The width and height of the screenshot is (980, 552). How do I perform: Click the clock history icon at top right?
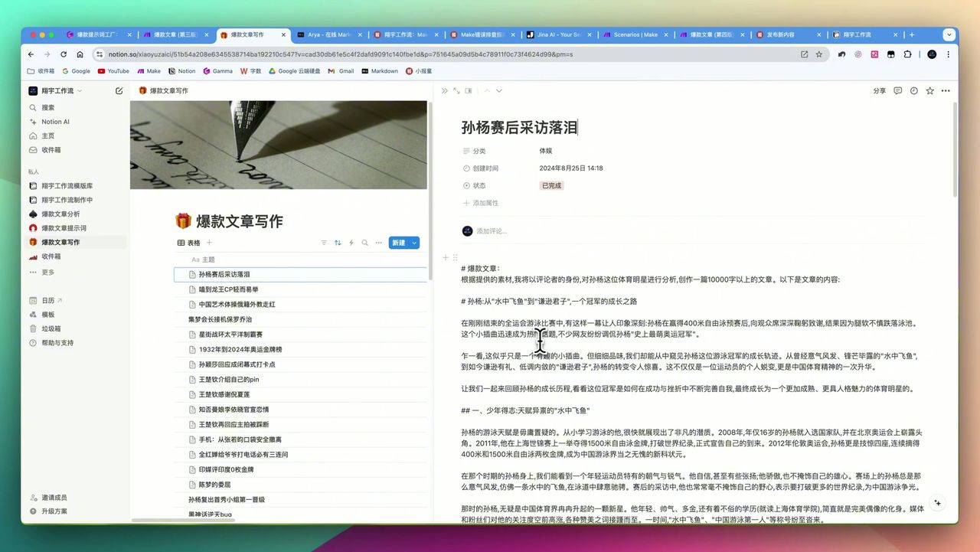coord(913,90)
